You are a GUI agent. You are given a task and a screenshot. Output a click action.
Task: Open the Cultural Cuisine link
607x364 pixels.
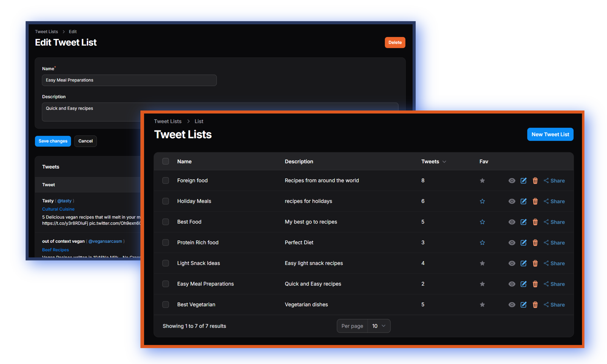58,209
